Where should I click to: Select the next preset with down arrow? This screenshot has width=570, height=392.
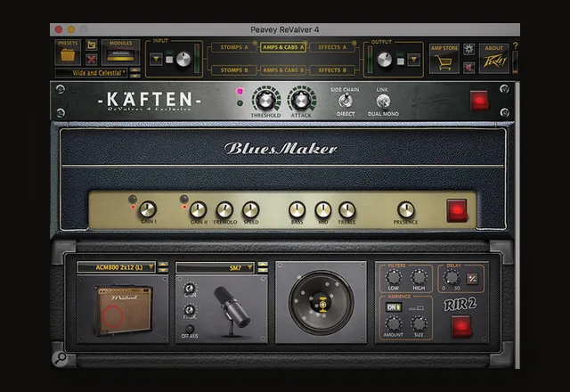134,76
